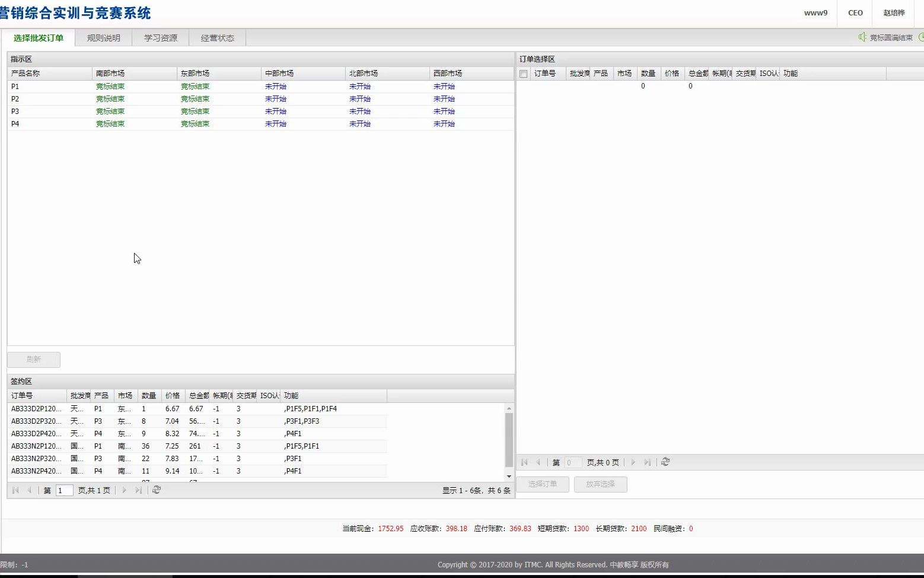Select order row AB333N2P420 with price 9.14
924x578 pixels.
coord(197,471)
